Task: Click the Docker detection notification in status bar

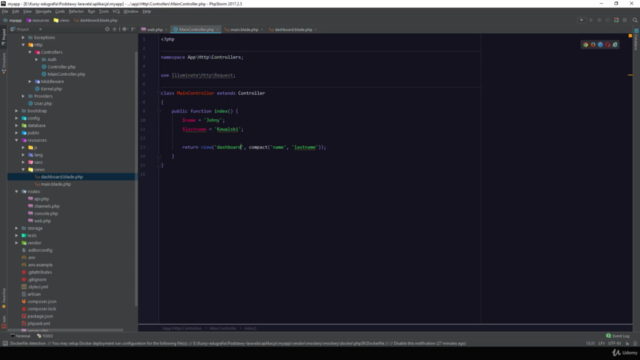Action: (238, 343)
